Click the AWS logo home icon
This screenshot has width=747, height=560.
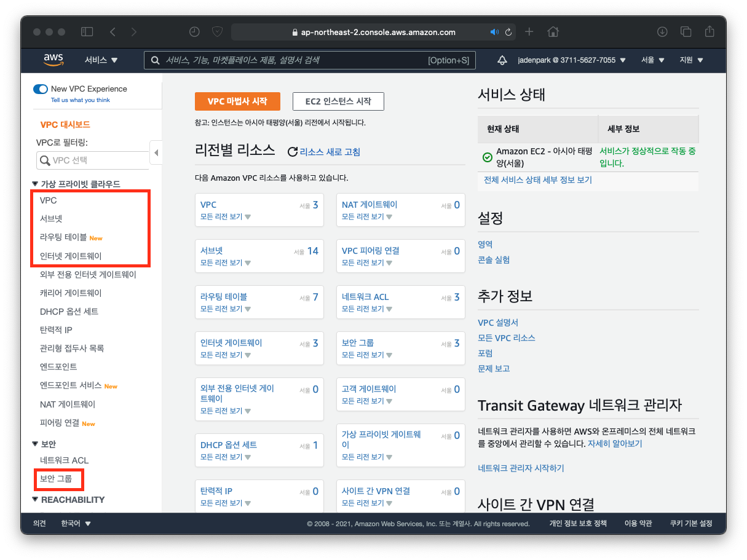[x=54, y=60]
